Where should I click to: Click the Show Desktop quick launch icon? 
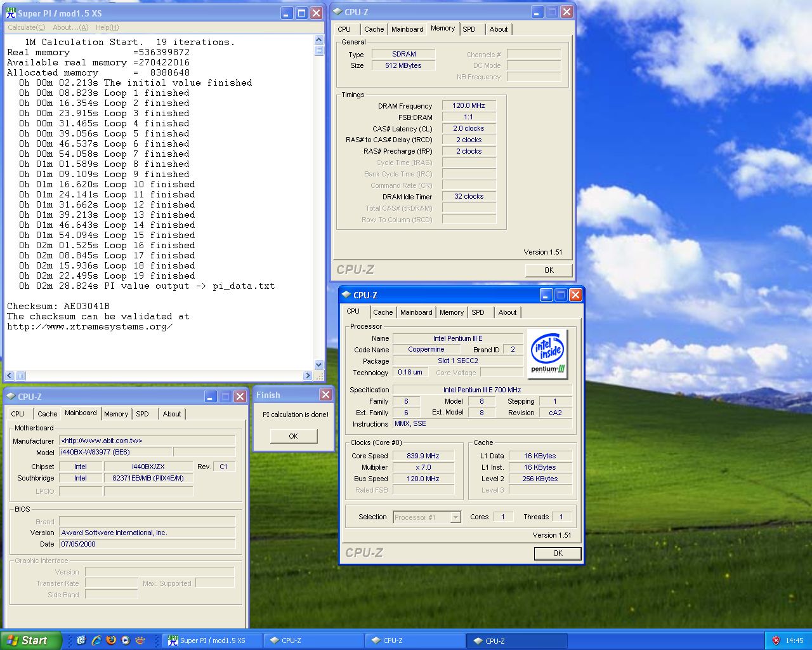[81, 640]
